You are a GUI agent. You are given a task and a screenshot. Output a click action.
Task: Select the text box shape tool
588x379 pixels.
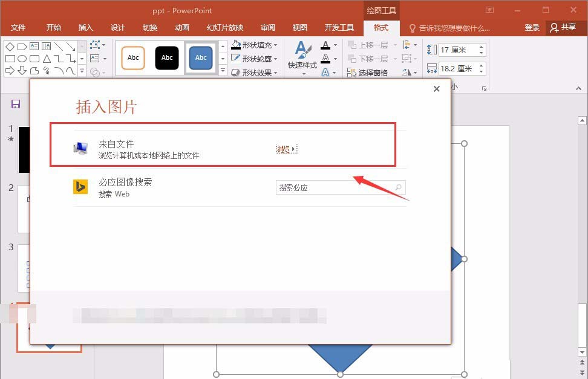34,45
